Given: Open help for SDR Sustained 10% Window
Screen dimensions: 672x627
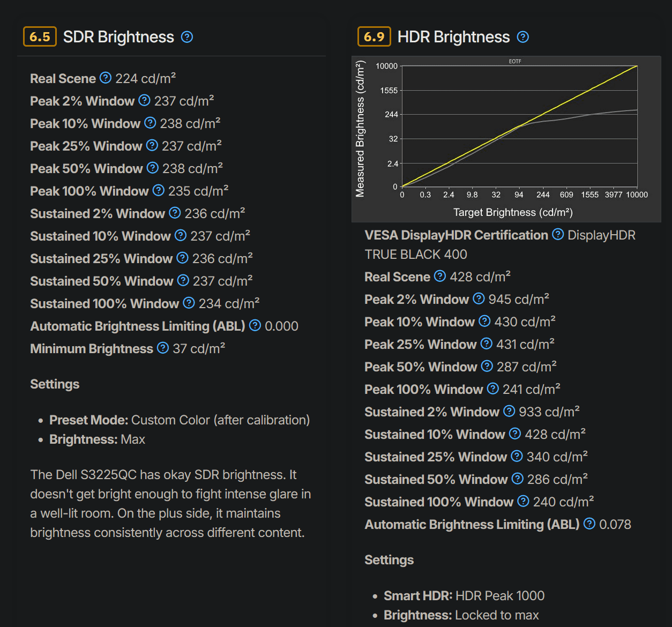Looking at the screenshot, I should click(181, 236).
